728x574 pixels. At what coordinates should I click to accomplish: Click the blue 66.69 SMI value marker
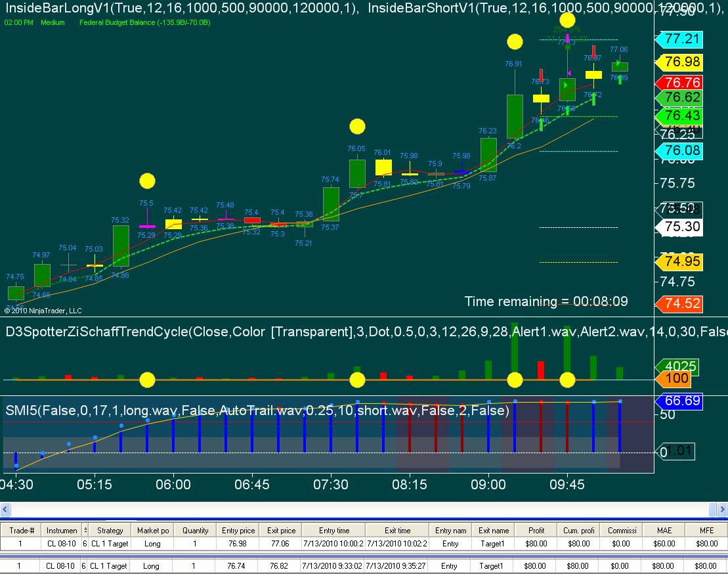[x=679, y=401]
